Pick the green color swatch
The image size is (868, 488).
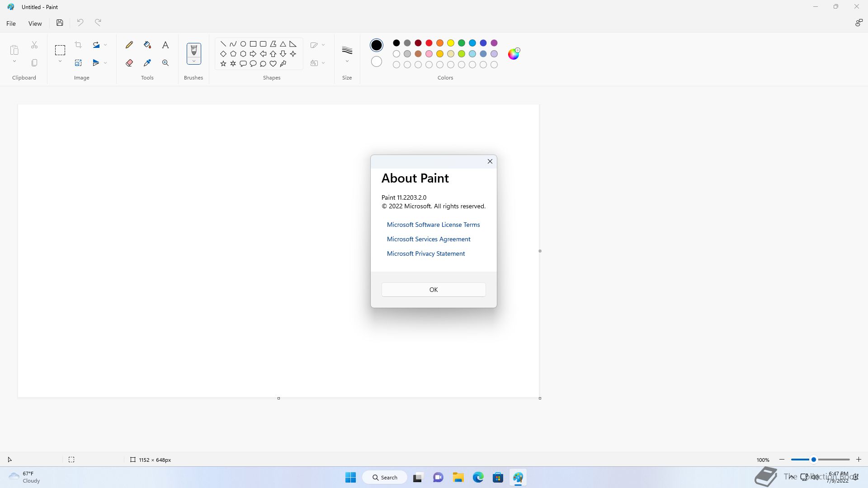(462, 43)
